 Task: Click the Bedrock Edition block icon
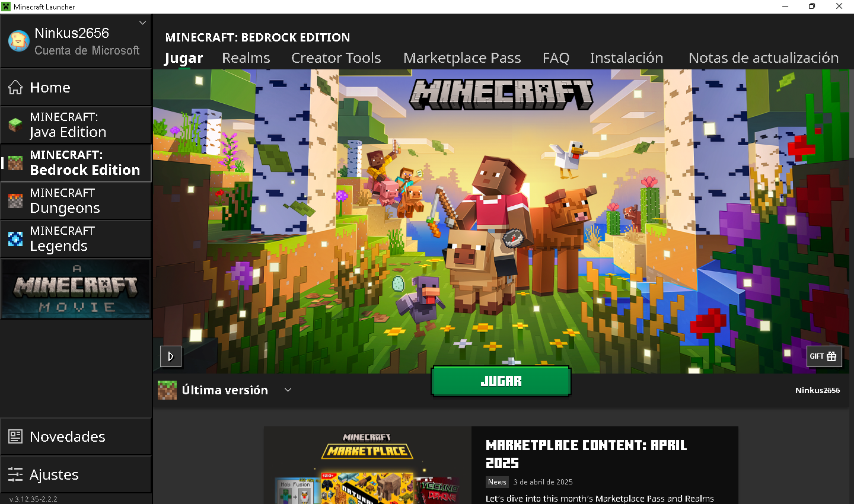point(15,163)
